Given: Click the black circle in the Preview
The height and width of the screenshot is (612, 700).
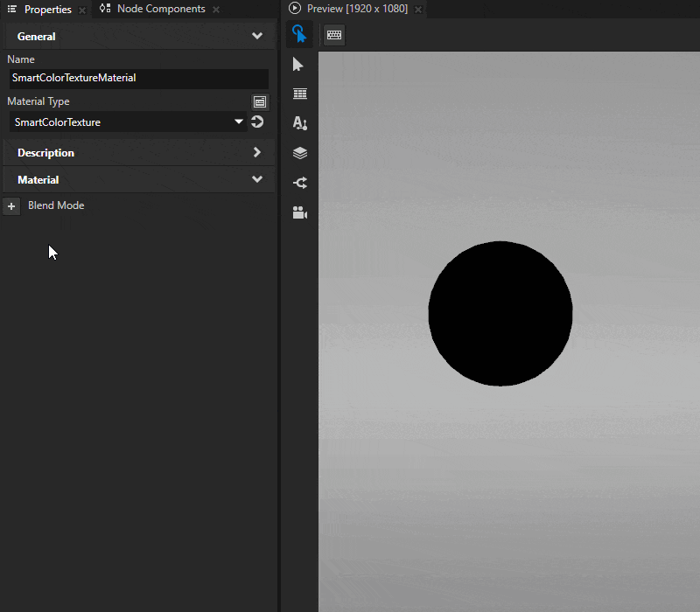Looking at the screenshot, I should click(x=500, y=312).
